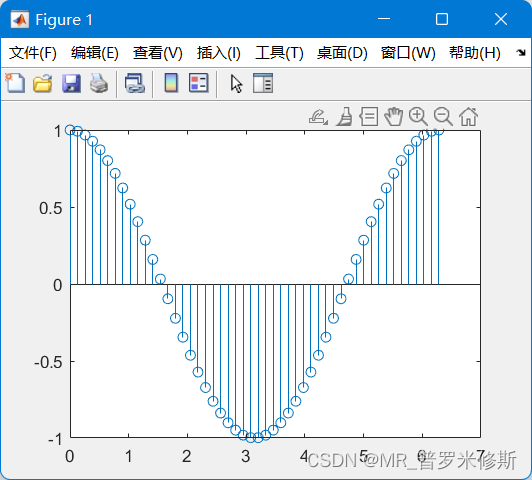Enable the data tips tool

(x=369, y=117)
